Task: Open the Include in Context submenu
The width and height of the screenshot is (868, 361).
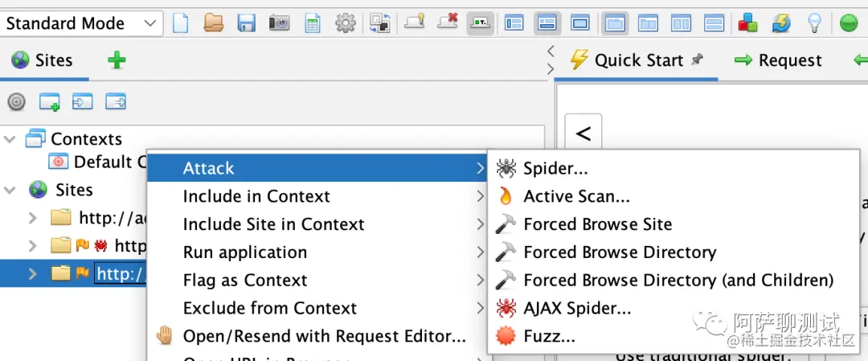Action: click(317, 196)
